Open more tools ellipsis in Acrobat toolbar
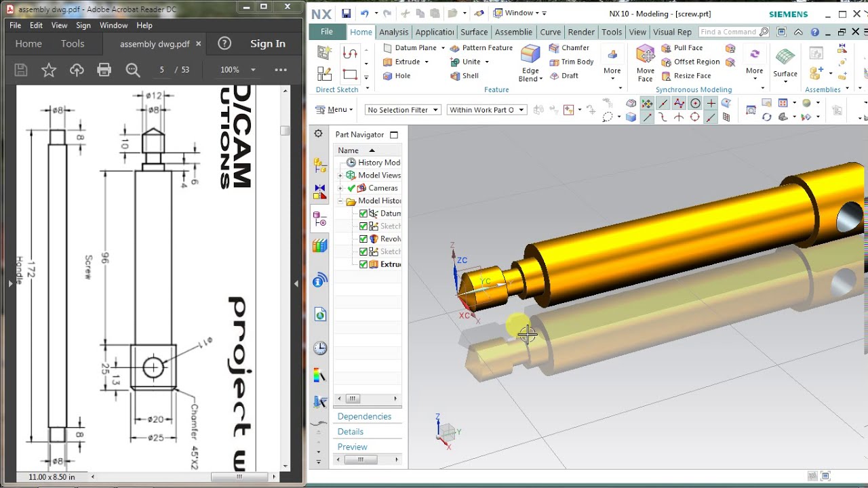The image size is (868, 488). [x=281, y=70]
